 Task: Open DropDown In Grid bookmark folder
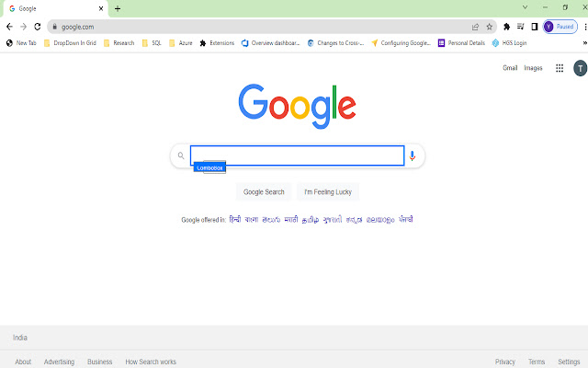[70, 43]
